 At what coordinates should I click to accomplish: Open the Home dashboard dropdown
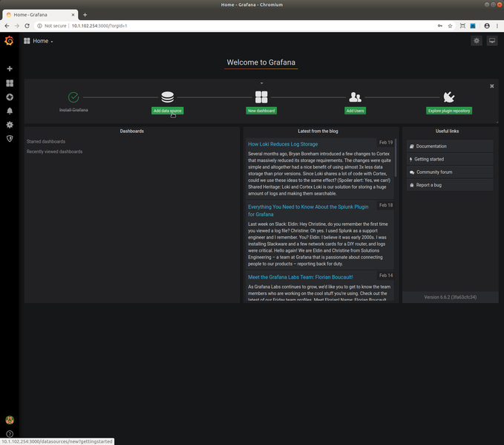click(x=39, y=41)
